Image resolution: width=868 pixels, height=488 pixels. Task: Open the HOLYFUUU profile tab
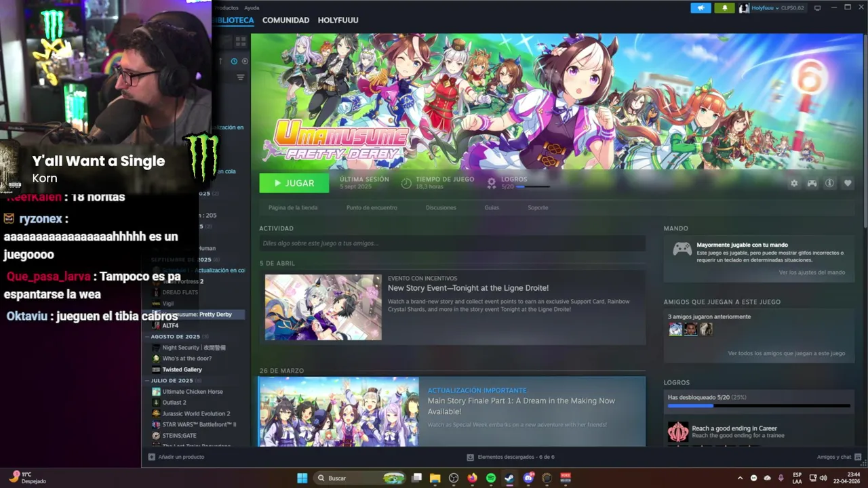tap(338, 20)
